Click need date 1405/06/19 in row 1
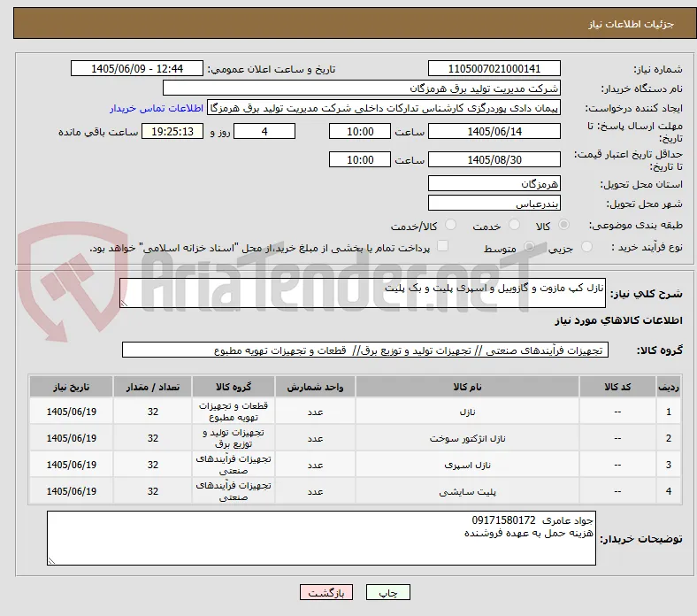This screenshot has height=616, width=697. click(71, 412)
